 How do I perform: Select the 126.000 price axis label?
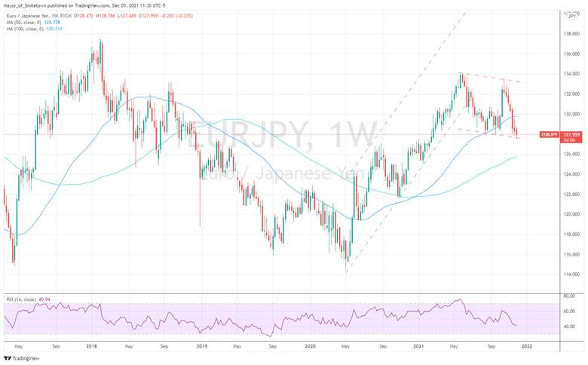[x=571, y=154]
